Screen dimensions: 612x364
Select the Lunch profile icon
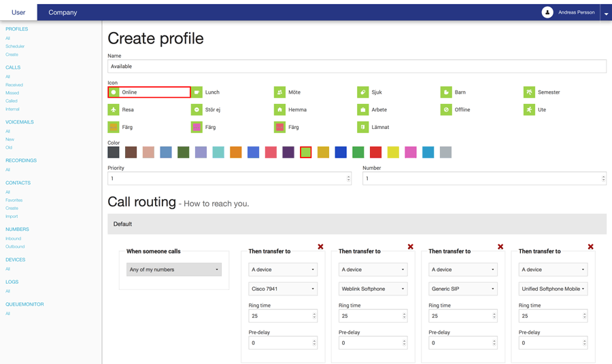coord(197,92)
